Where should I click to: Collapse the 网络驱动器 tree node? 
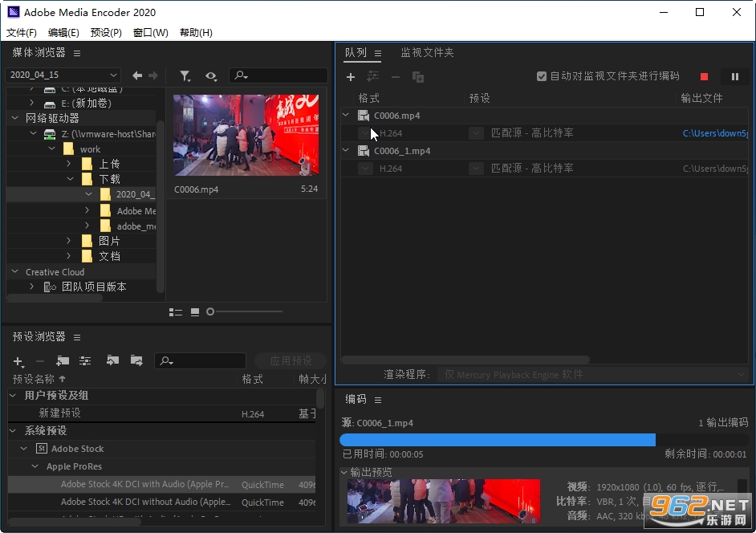tap(15, 118)
